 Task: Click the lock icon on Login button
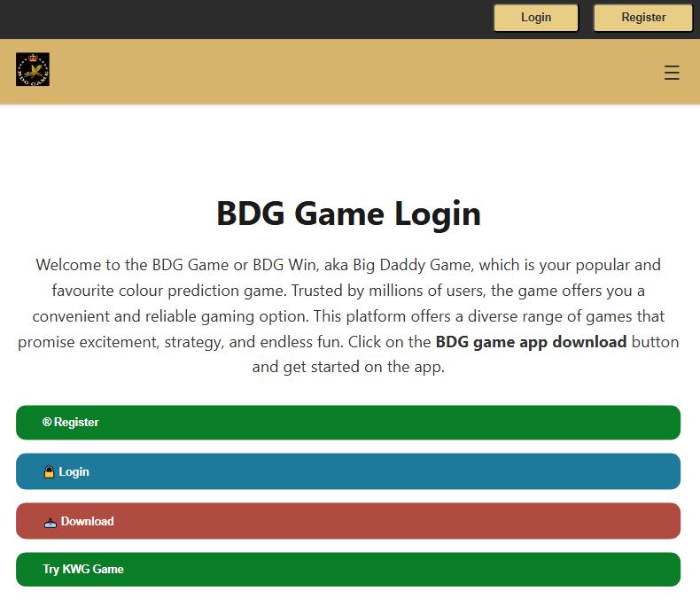click(49, 472)
